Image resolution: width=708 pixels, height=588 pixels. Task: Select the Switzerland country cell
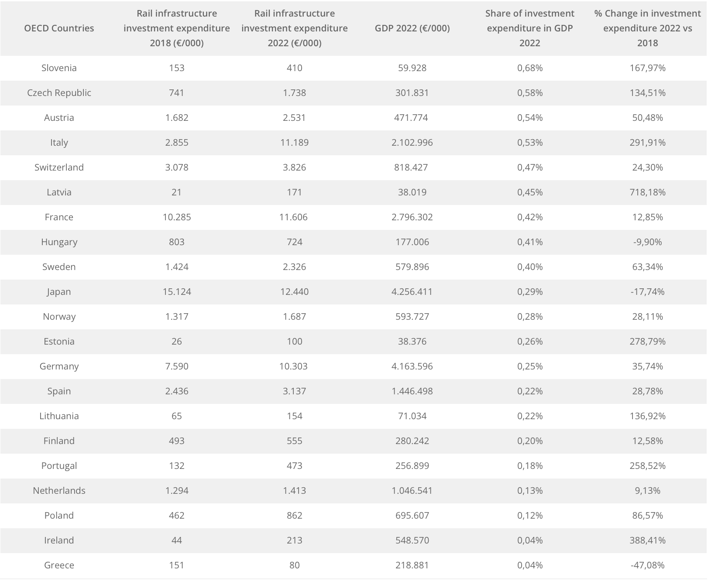point(59,168)
